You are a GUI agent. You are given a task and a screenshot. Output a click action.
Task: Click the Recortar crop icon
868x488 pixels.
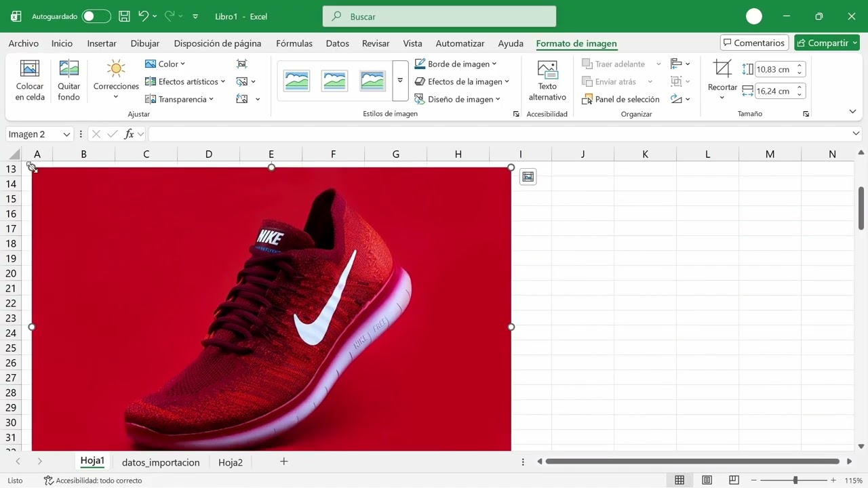pyautogui.click(x=722, y=68)
